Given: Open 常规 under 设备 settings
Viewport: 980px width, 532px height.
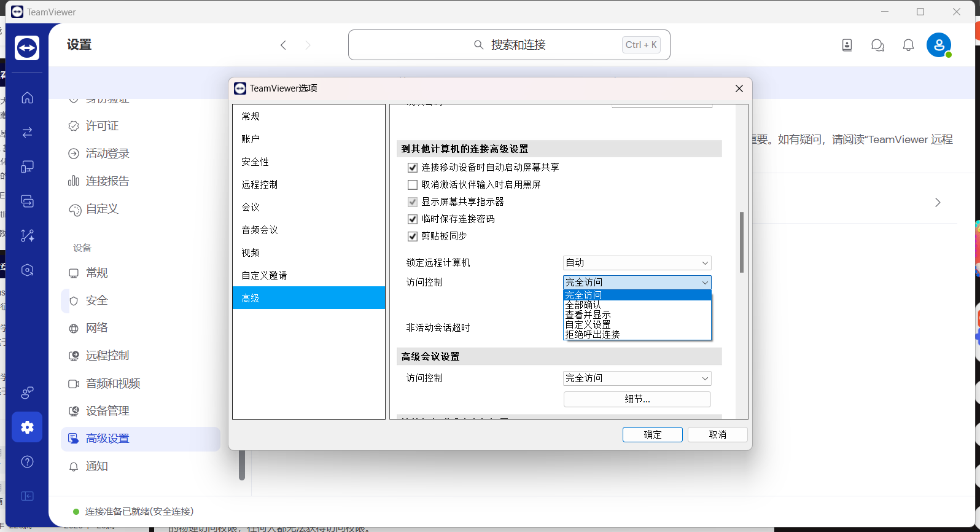Looking at the screenshot, I should pyautogui.click(x=141, y=273).
